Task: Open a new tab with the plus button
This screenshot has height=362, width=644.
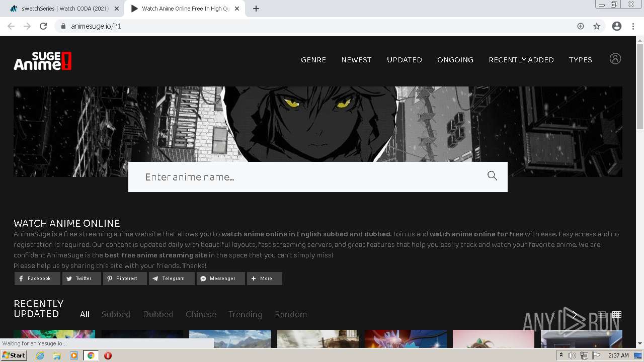Action: coord(256,9)
